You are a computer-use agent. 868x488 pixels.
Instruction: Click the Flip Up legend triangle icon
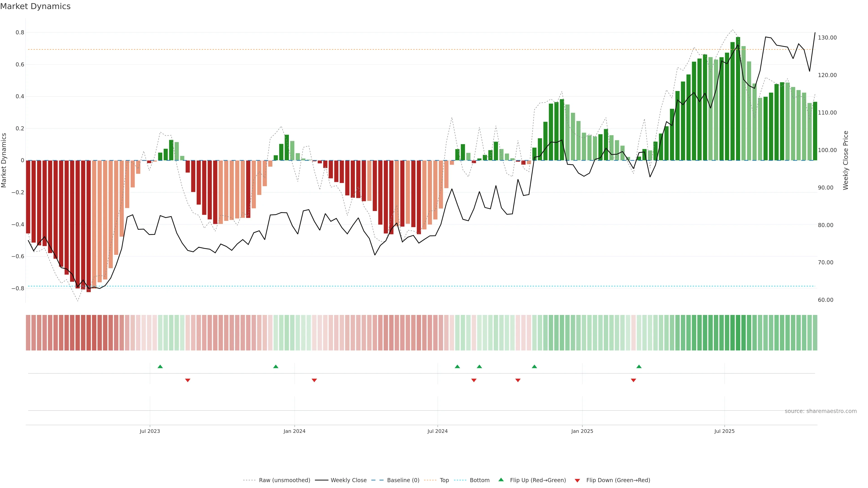[x=501, y=480]
